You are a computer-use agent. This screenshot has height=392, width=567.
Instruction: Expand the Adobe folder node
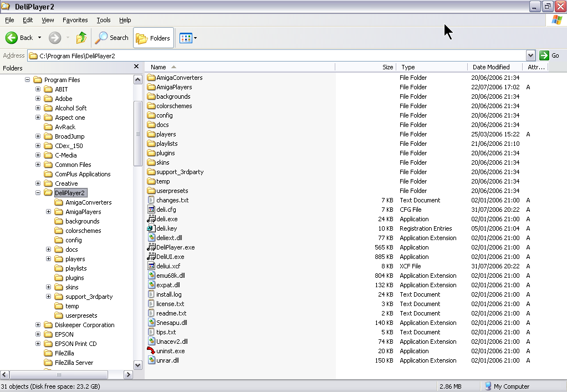click(38, 98)
